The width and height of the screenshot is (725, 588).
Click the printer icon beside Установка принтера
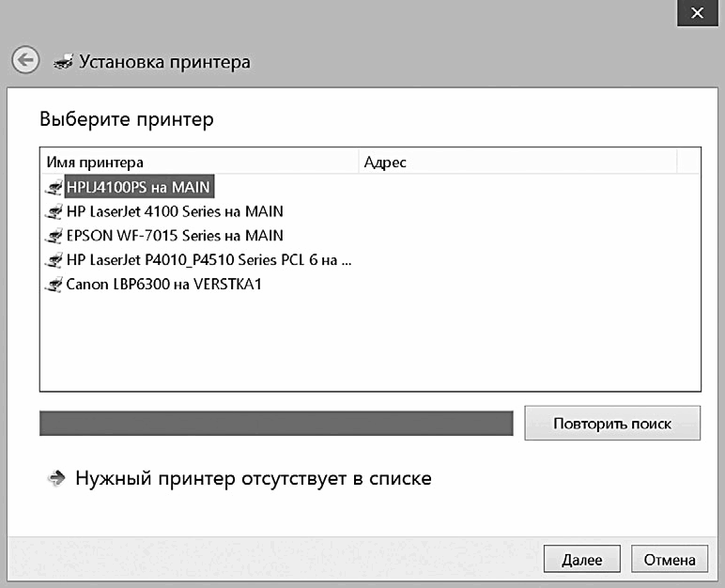63,62
